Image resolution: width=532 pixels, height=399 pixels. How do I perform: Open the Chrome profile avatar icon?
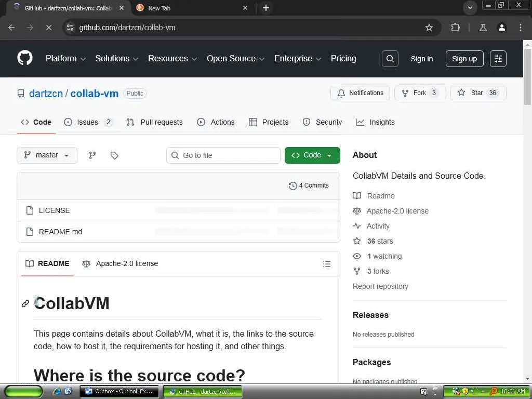[502, 28]
